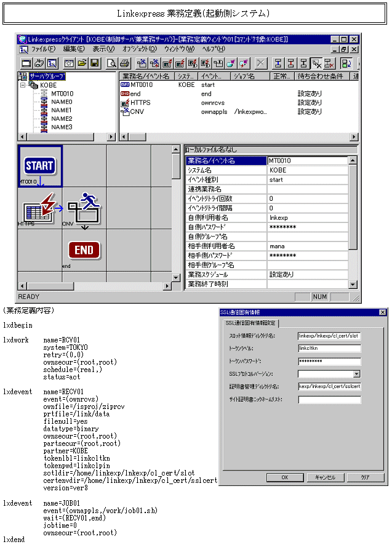The height and width of the screenshot is (555, 392).
Task: Click the event list scroll-right arrow
Action: point(353,137)
